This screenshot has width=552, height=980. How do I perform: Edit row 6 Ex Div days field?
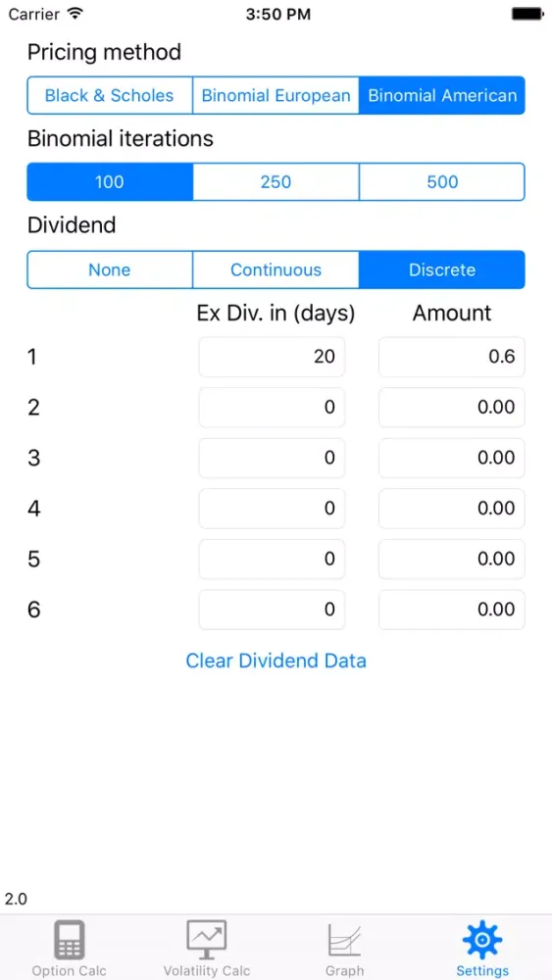[x=272, y=610]
